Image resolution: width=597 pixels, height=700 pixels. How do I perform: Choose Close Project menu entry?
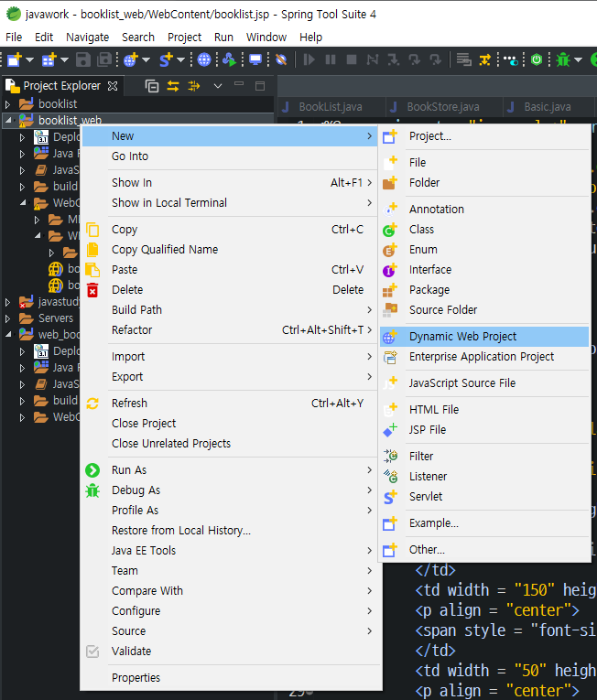(x=232, y=424)
